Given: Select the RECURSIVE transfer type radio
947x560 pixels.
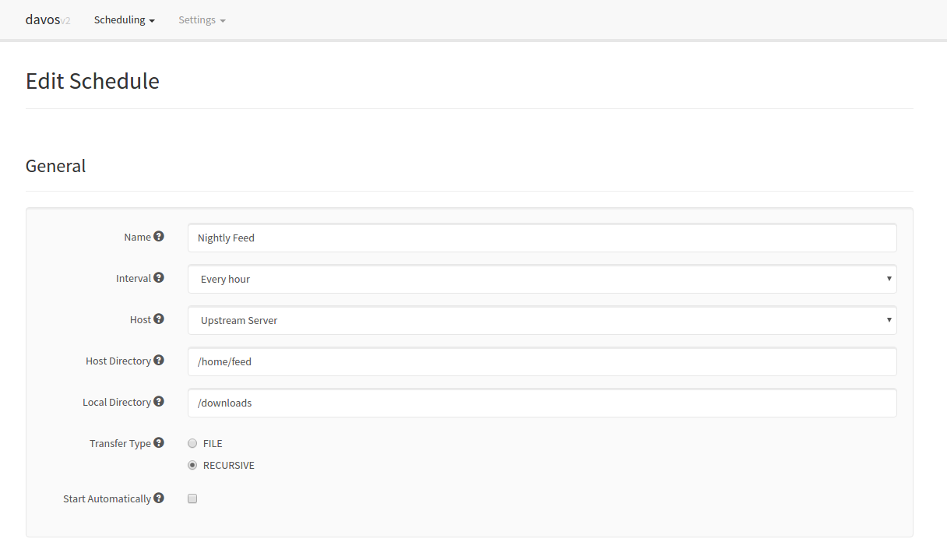Looking at the screenshot, I should [192, 465].
